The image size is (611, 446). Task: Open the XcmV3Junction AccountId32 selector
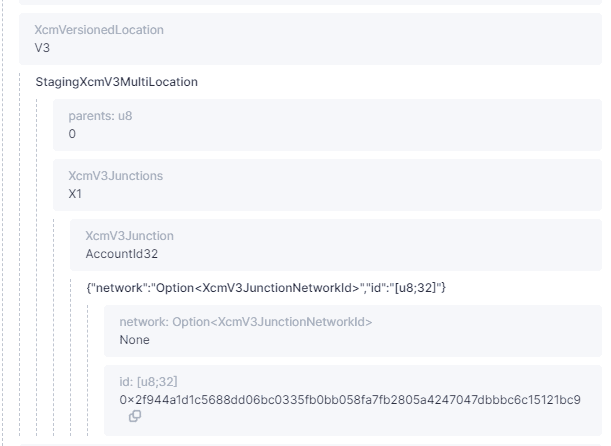pyautogui.click(x=336, y=245)
